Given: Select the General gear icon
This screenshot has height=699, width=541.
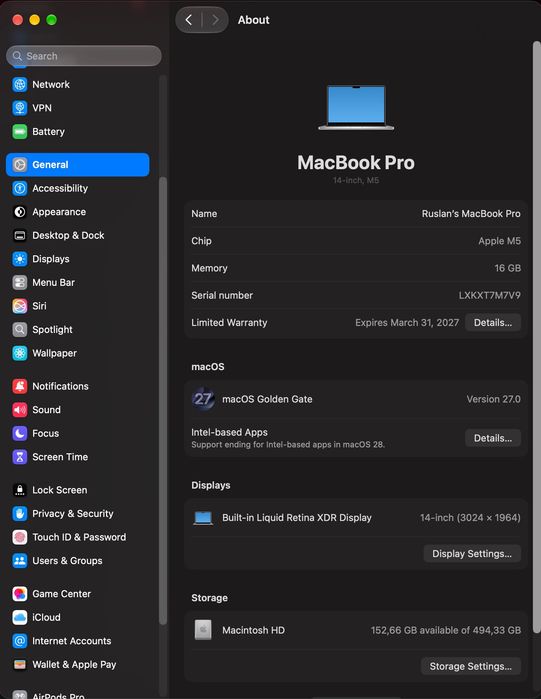Looking at the screenshot, I should 20,164.
